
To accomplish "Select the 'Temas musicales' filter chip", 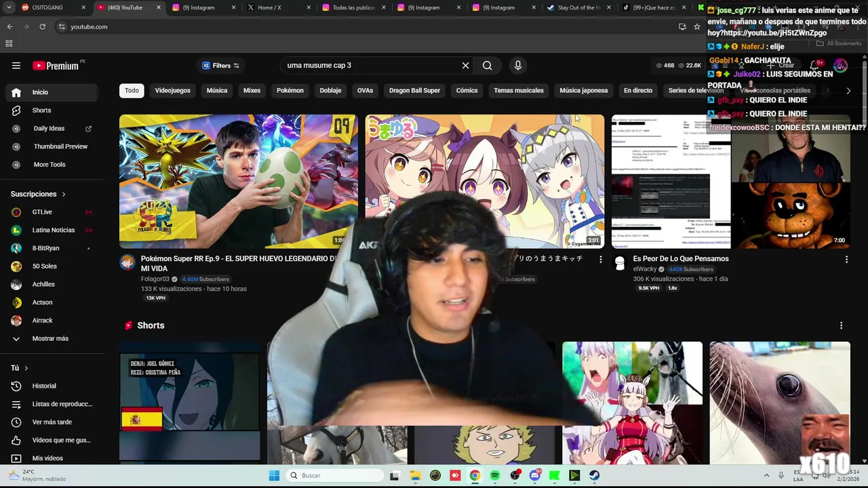I will pyautogui.click(x=519, y=91).
